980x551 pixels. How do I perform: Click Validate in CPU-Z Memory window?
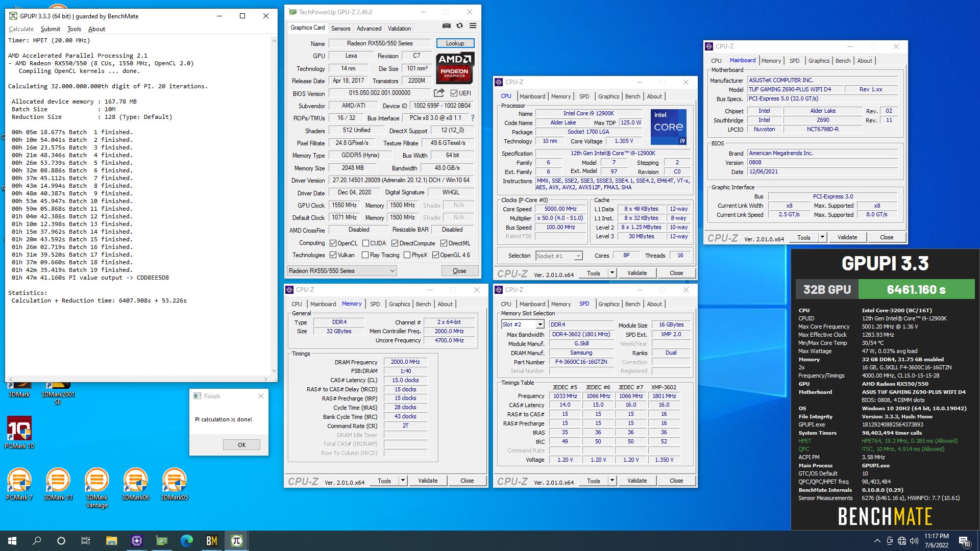pyautogui.click(x=428, y=481)
